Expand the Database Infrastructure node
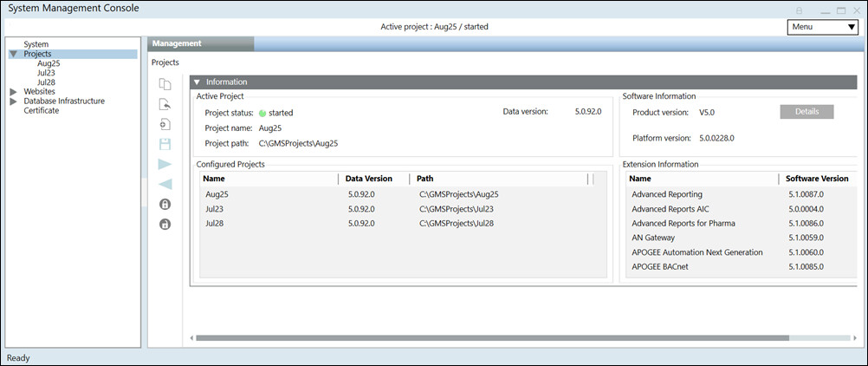The image size is (868, 366). tap(13, 101)
